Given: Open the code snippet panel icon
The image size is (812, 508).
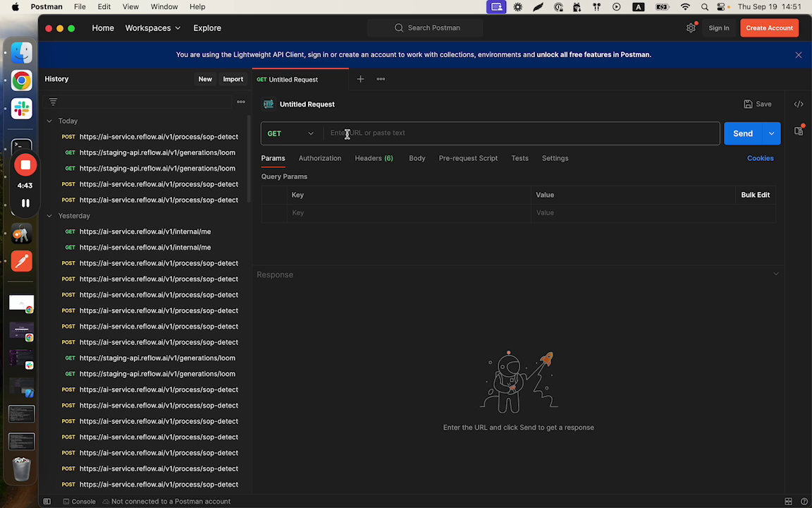Looking at the screenshot, I should tap(799, 104).
